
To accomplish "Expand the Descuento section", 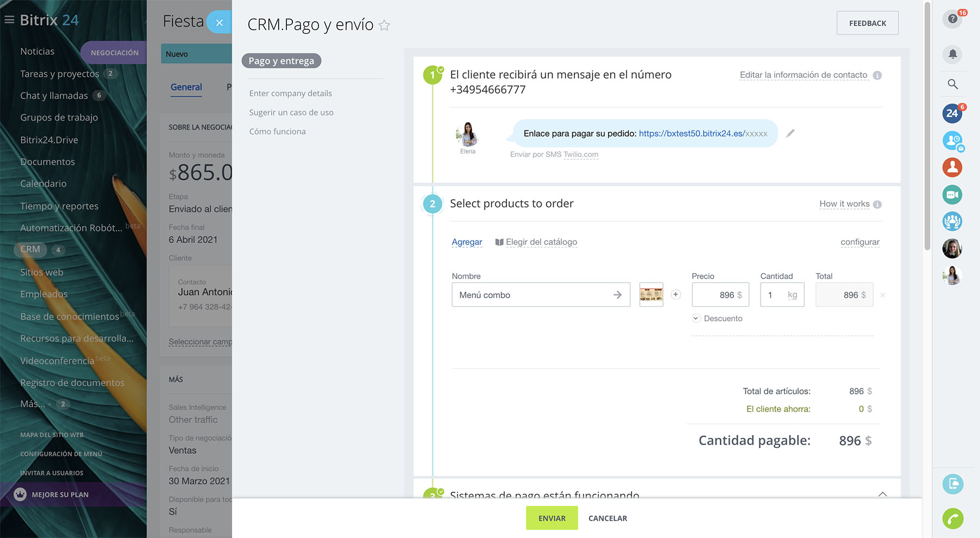I will 717,319.
